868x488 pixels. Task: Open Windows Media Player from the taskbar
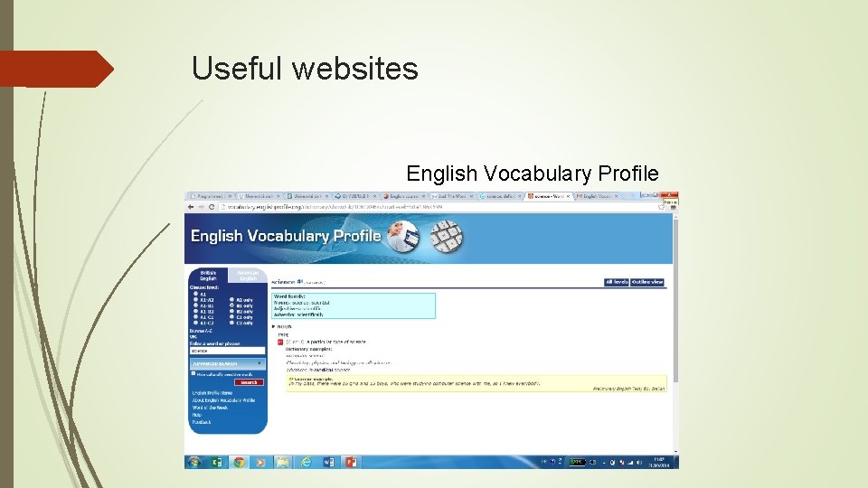click(x=260, y=462)
